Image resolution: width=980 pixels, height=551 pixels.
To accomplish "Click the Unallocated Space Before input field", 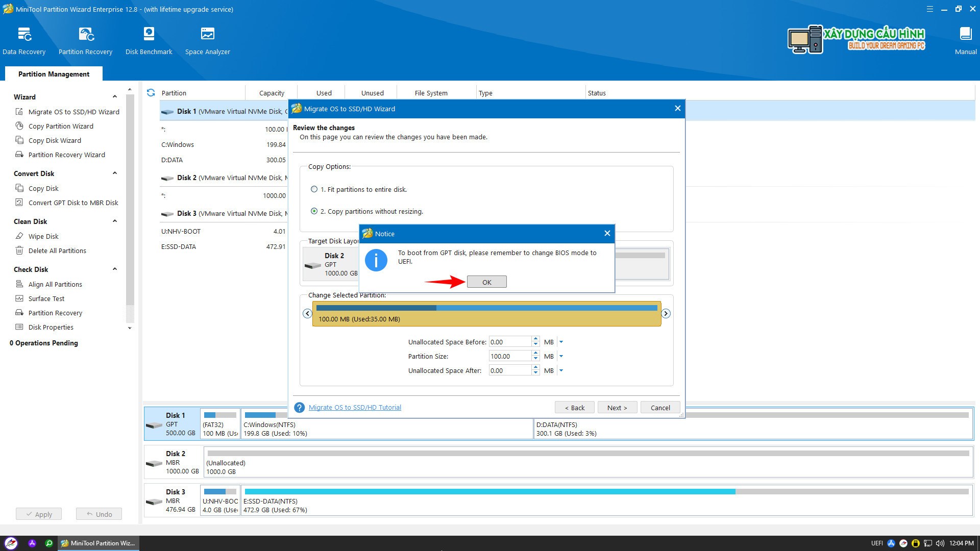I will pos(510,342).
